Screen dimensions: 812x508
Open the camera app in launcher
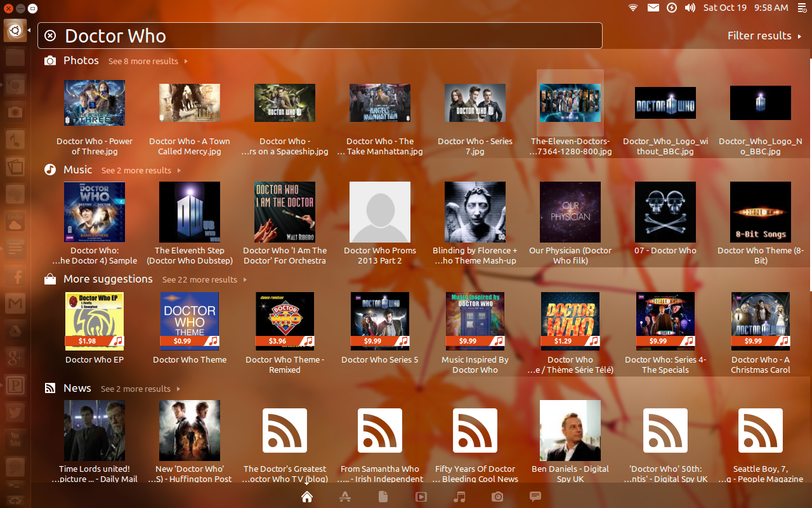click(x=15, y=112)
